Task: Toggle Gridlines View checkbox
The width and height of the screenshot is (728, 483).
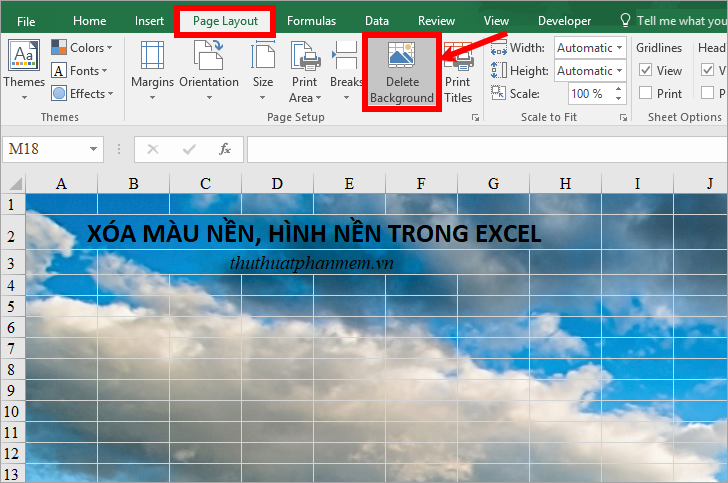Action: click(645, 70)
